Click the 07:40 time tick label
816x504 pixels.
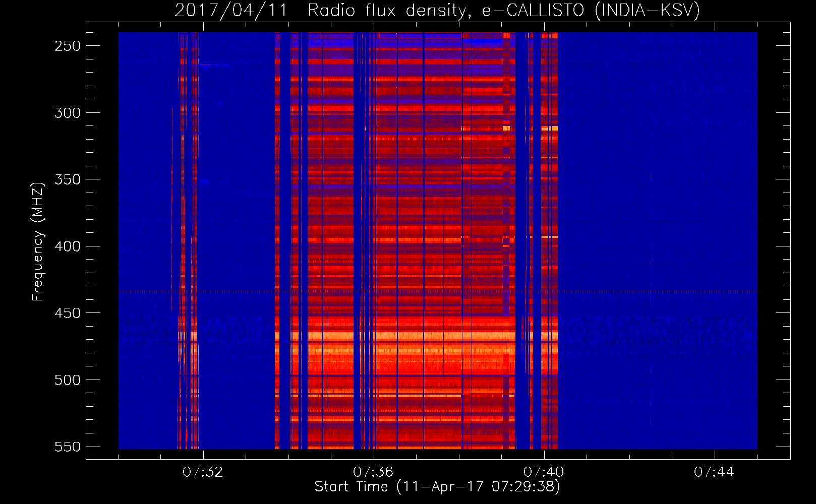(544, 472)
